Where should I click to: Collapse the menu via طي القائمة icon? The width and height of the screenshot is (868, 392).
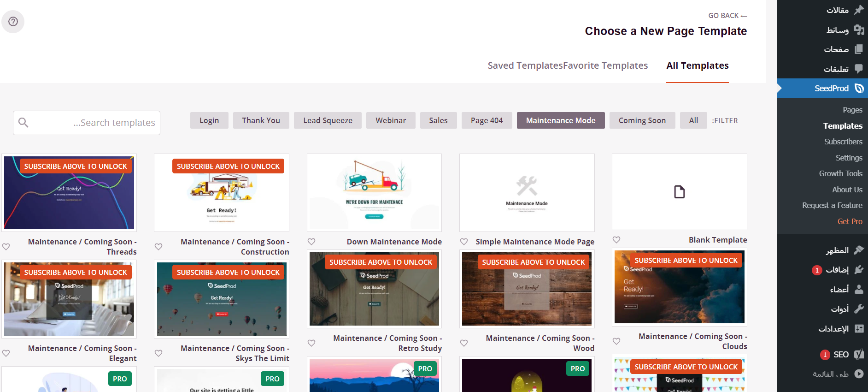859,374
